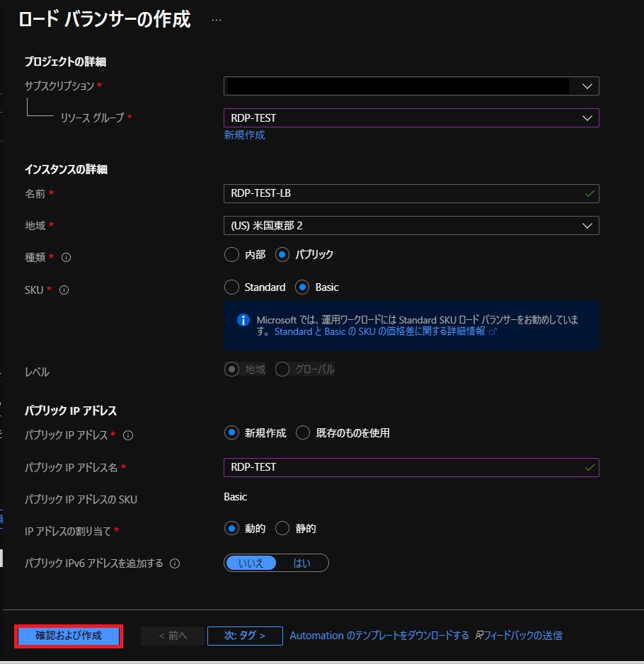644x664 pixels.
Task: Open Automation のテンプレートをダウンロードする link
Action: pos(379,636)
